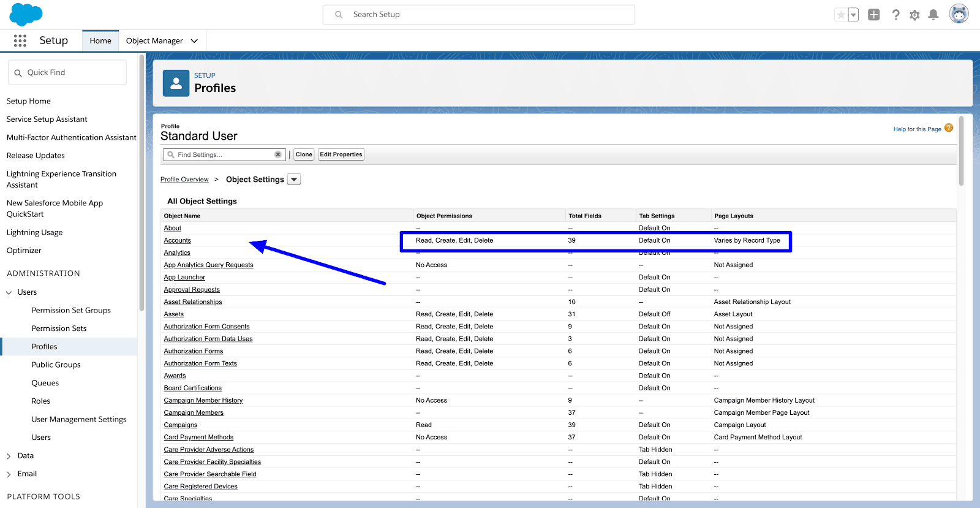Viewport: 980px width, 508px height.
Task: Open the user avatar menu
Action: [x=959, y=13]
